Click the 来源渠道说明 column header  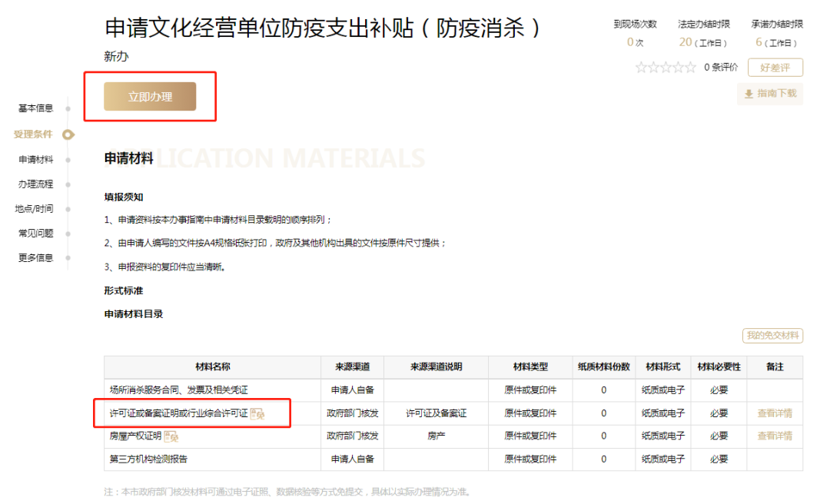point(437,367)
